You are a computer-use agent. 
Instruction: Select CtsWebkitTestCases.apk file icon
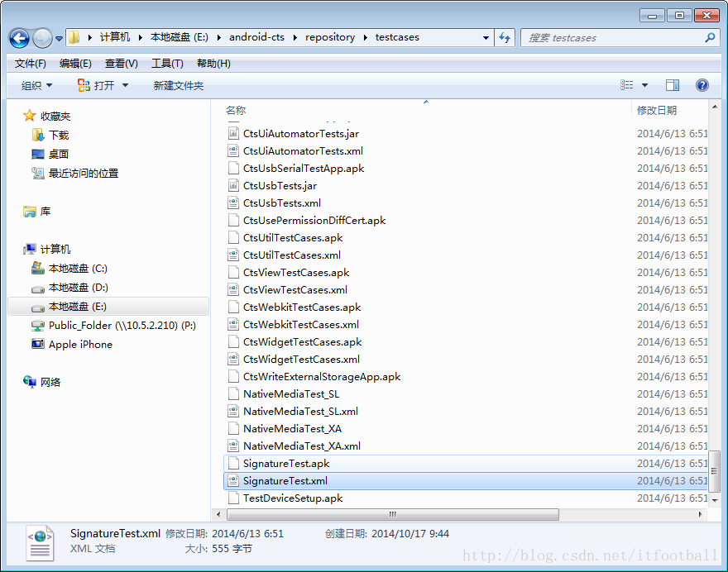[233, 307]
